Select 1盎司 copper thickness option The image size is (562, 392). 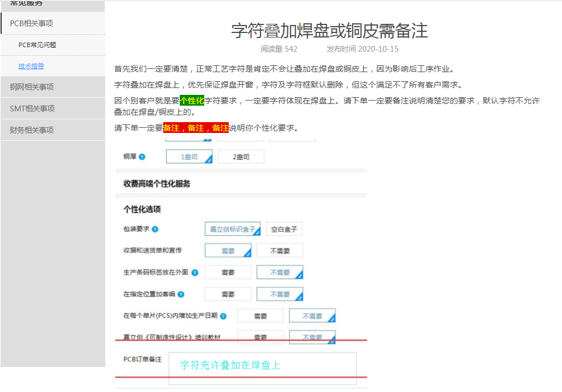[189, 157]
